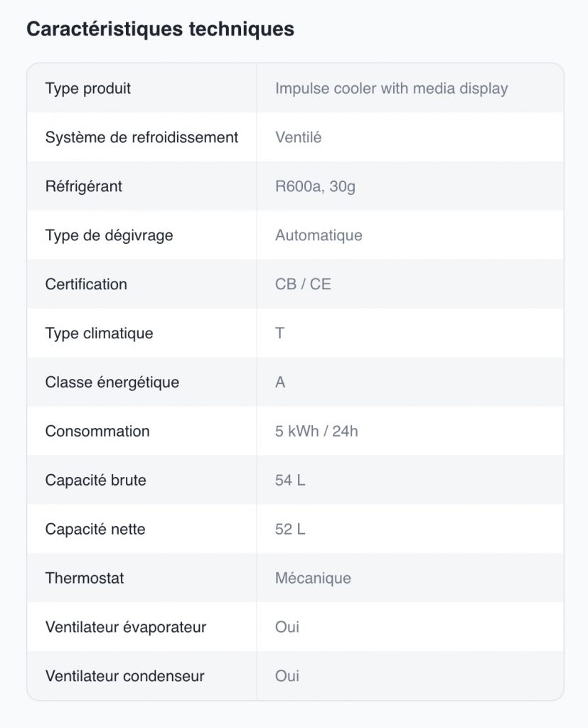
Task: Click 'Impulse cooler with media display' value
Action: click(391, 89)
